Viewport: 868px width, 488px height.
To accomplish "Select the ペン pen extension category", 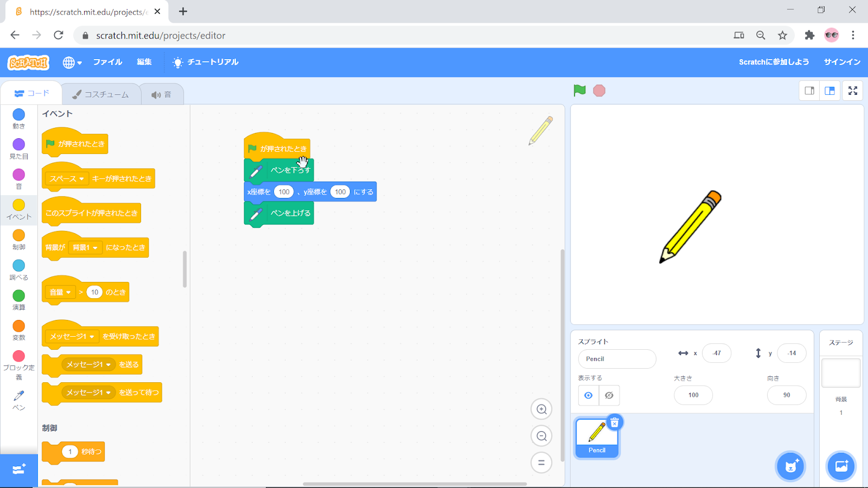I will 18,401.
